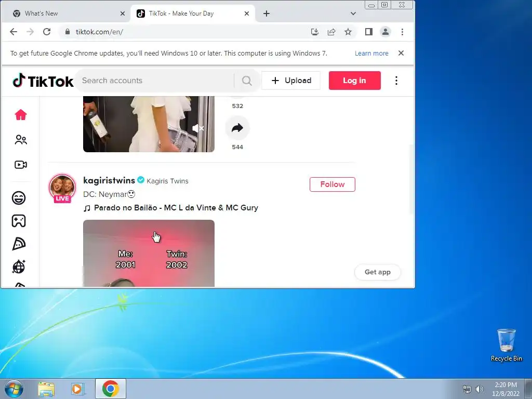This screenshot has width=532, height=399.
Task: Click the DC: Neymar caption text
Action: (109, 194)
